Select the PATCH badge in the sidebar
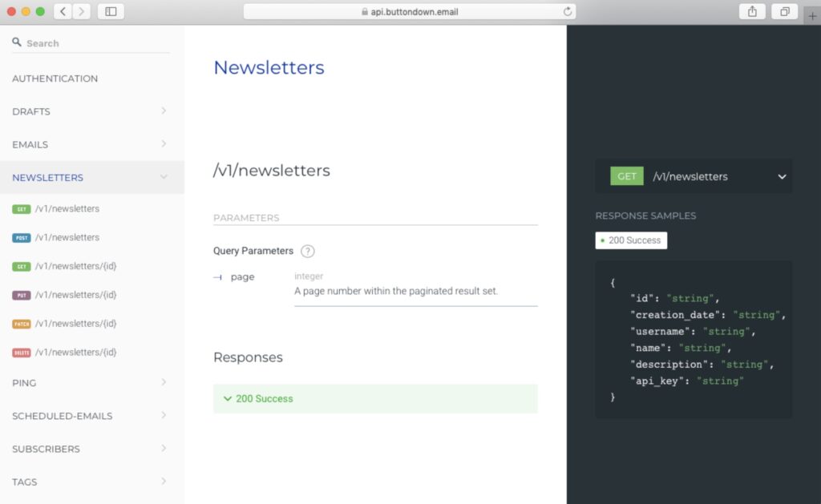The width and height of the screenshot is (821, 504). tap(20, 324)
